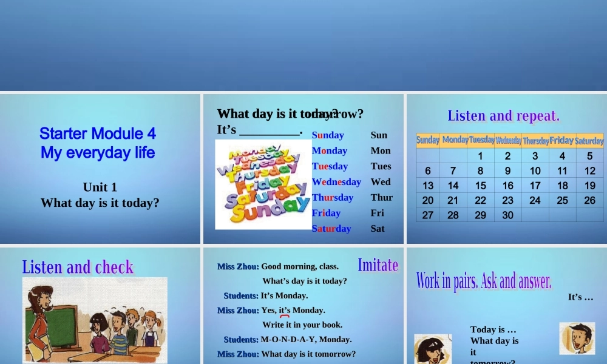Click the Listen and repeat heading
This screenshot has height=364, width=607.
coord(504,116)
